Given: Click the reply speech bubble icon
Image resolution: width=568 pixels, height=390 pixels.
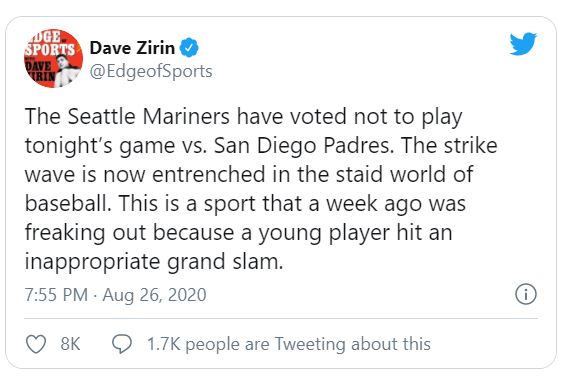Looking at the screenshot, I should click(x=122, y=344).
